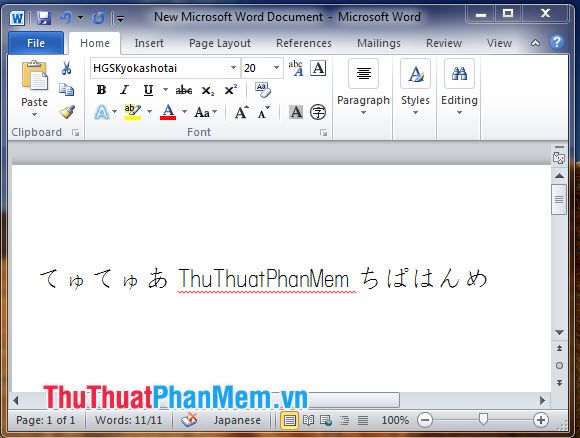Open Font dialog box launcher
Viewport: 580px width, 438px height.
(324, 132)
